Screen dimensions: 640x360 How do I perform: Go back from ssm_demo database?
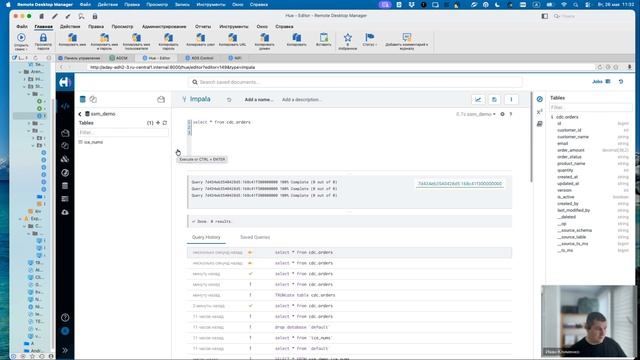80,114
